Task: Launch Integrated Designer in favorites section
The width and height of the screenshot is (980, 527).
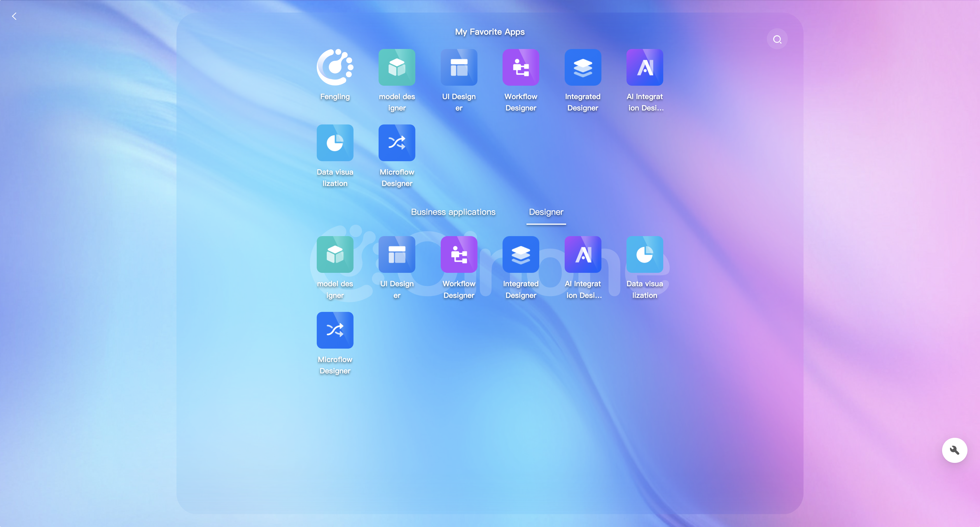Action: 582,67
